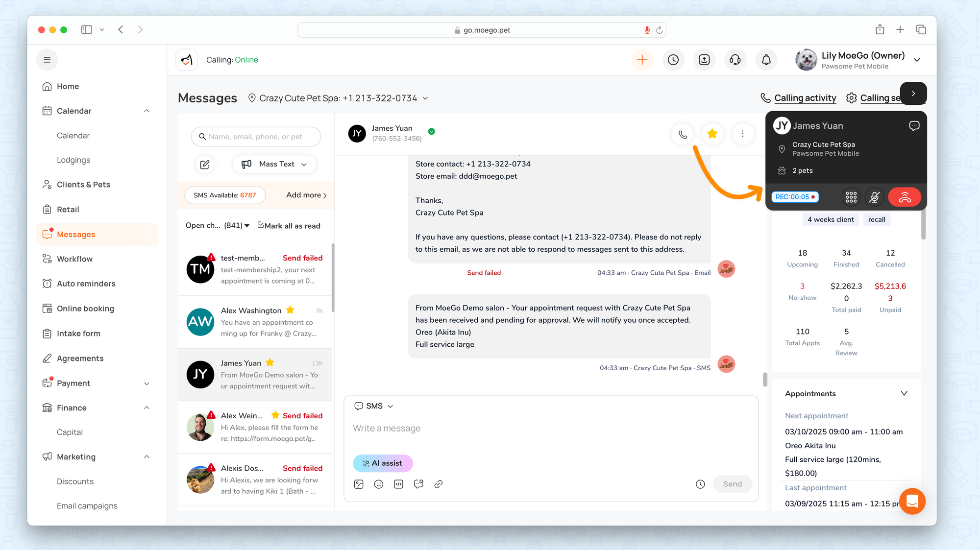Go to Online booking in the sidebar
Screen dimensions: 980x550
[x=85, y=309]
